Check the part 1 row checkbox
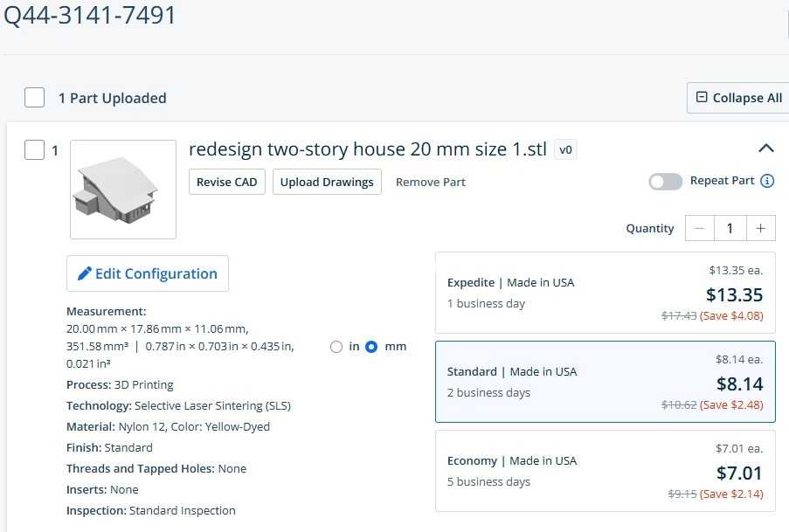 (35, 150)
